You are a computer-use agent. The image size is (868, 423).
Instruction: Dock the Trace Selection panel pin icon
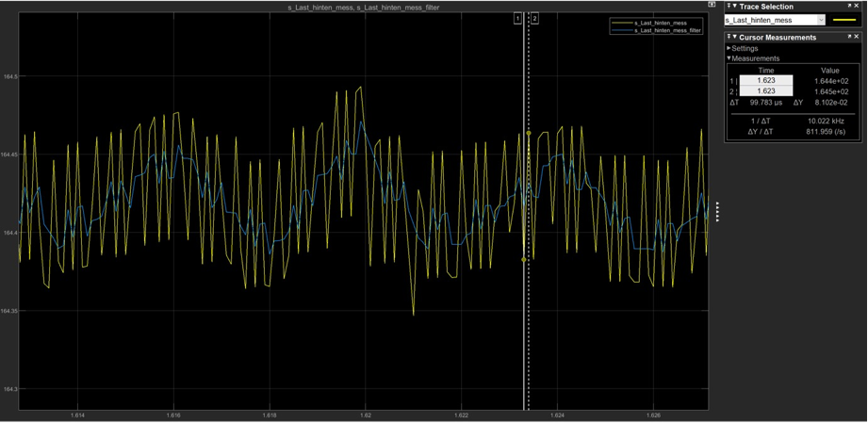728,7
